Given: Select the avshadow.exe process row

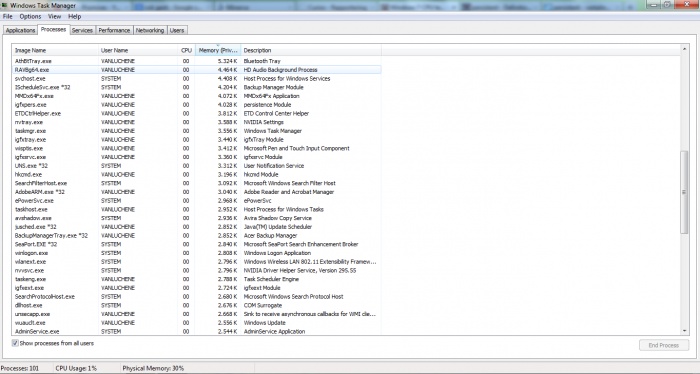Looking at the screenshot, I should pos(197,218).
